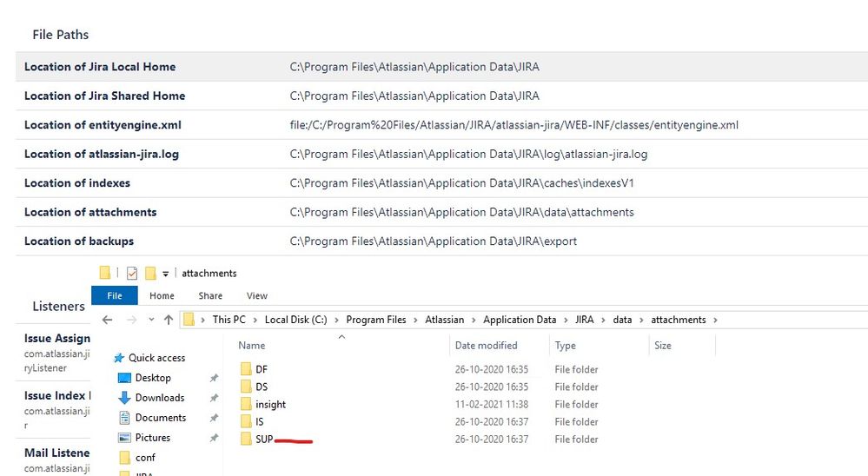Image resolution: width=868 pixels, height=476 pixels.
Task: Click the Up one level arrow
Action: (x=169, y=320)
